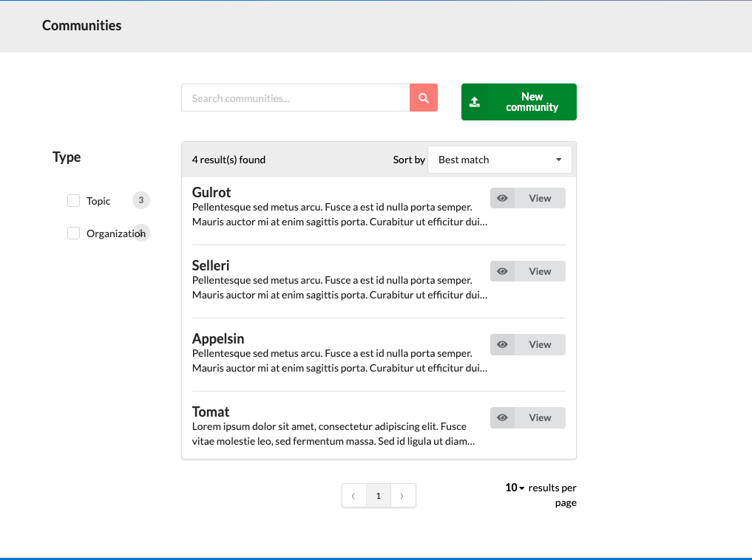Enable the Organization filter checkbox
Viewport: 752px width, 560px height.
pos(73,233)
